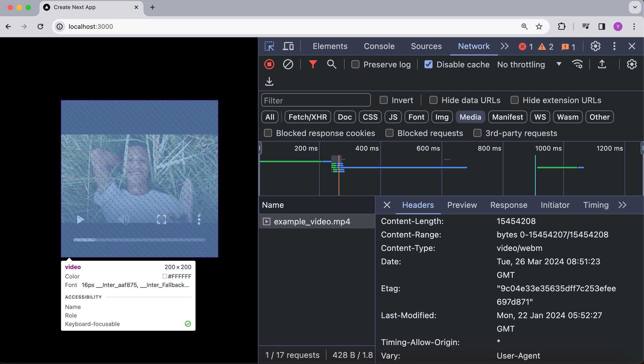Viewport: 644px width, 364px height.
Task: Click the video progress bar
Action: tap(139, 240)
